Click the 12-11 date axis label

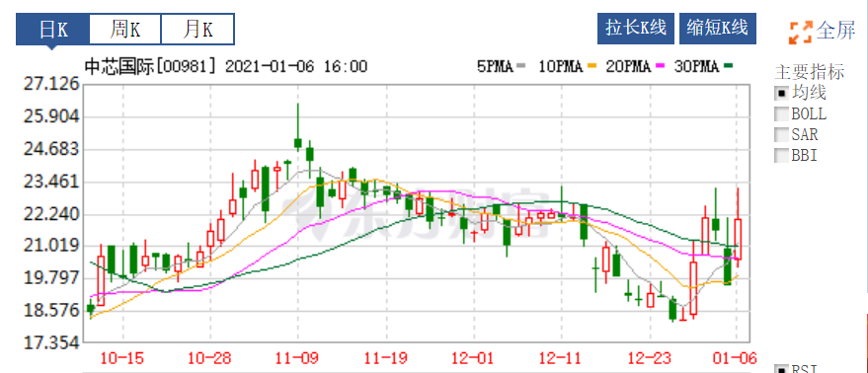561,358
